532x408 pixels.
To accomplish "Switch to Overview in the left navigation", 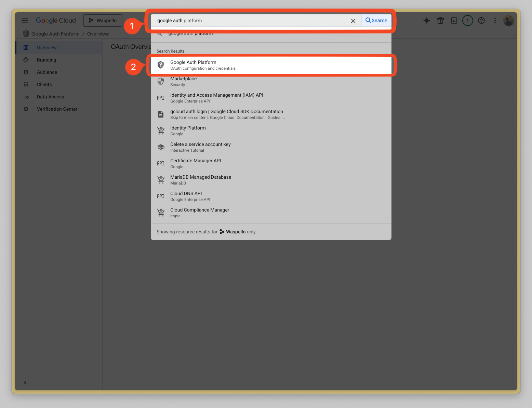I will [x=47, y=47].
